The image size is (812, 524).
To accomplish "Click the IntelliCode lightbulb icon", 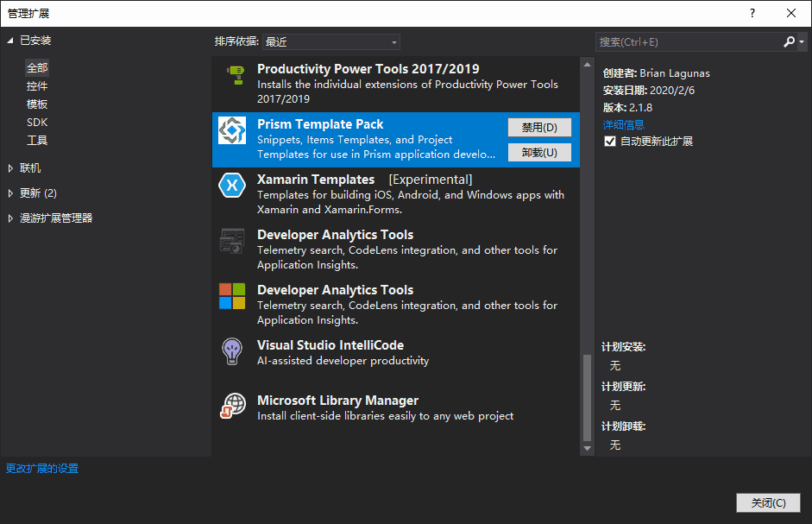I will pyautogui.click(x=232, y=351).
